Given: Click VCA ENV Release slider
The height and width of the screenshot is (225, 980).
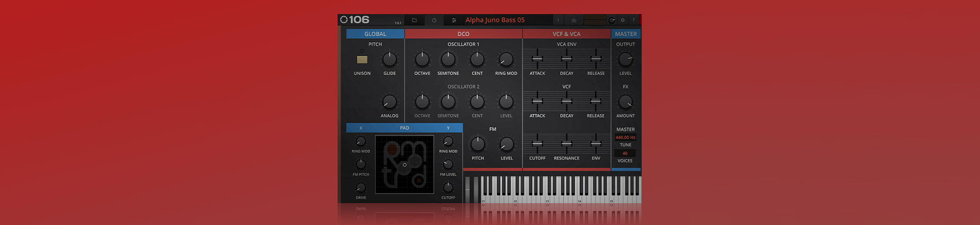Looking at the screenshot, I should [x=596, y=59].
